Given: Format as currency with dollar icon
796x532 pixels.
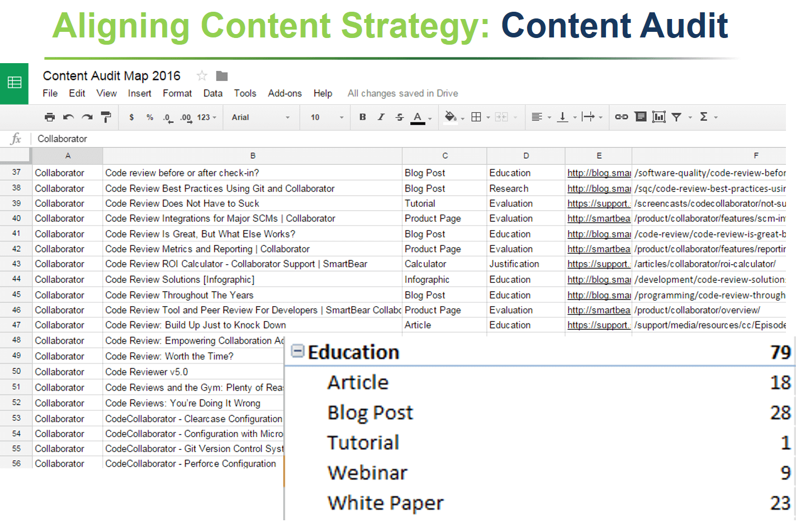Looking at the screenshot, I should pos(131,117).
